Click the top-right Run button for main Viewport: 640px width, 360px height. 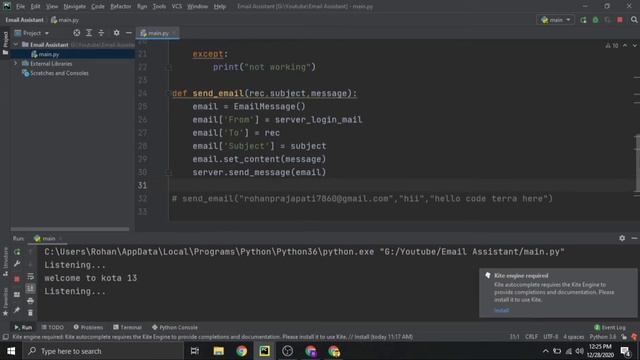583,20
